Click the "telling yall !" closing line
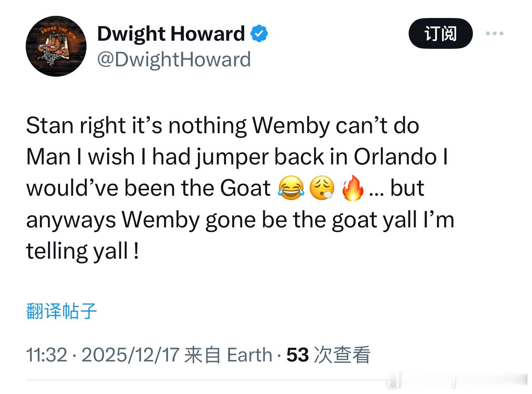532x394 pixels. (82, 251)
